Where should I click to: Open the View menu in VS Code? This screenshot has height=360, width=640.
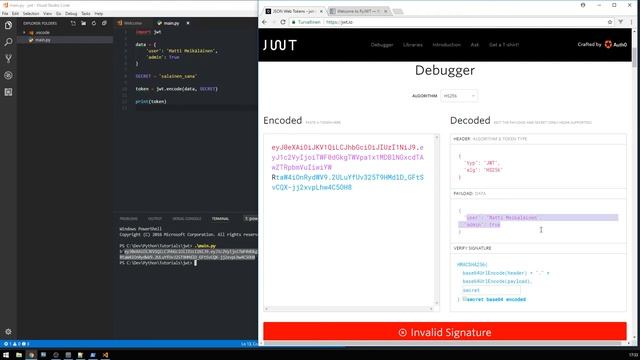click(48, 13)
